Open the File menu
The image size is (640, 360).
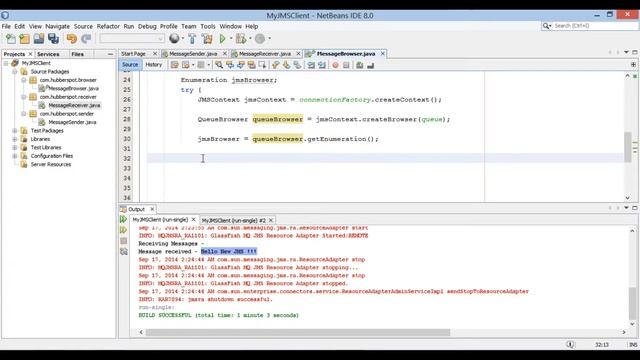coord(6,26)
